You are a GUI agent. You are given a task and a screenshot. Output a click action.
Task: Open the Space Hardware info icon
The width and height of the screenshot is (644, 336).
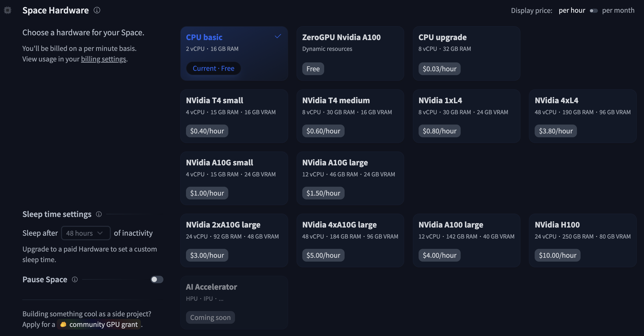click(x=97, y=10)
